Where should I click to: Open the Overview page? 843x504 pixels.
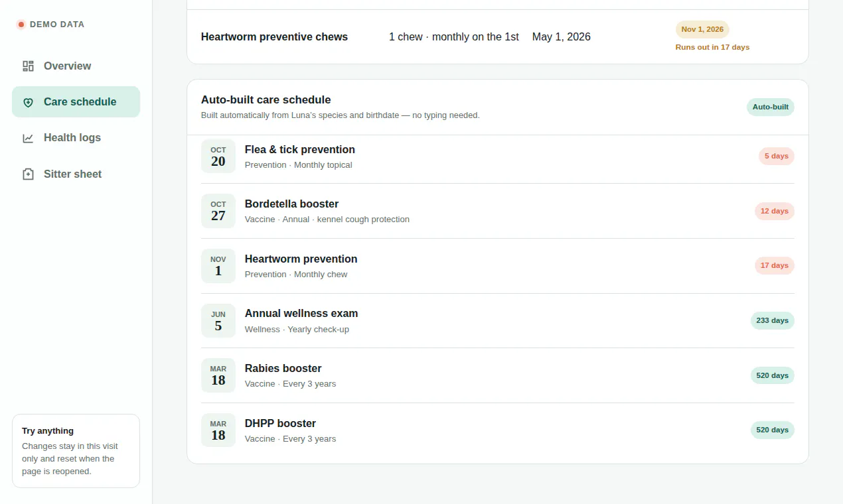pos(76,66)
